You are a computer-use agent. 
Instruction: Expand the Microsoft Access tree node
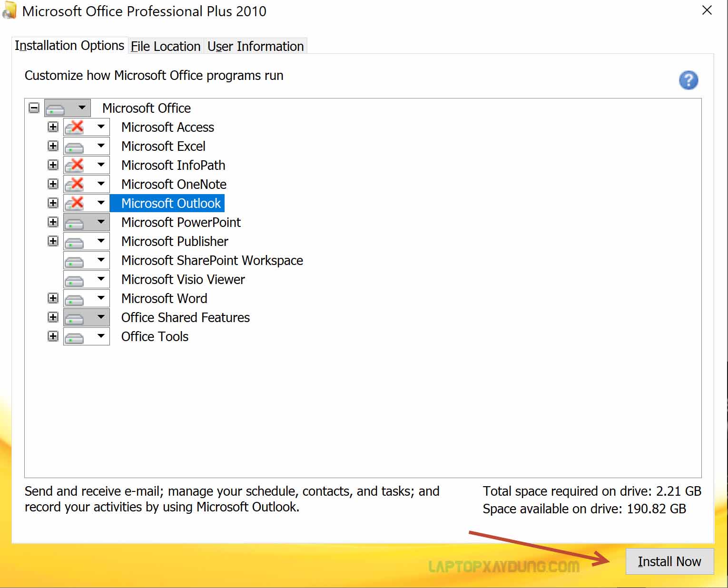pyautogui.click(x=53, y=127)
